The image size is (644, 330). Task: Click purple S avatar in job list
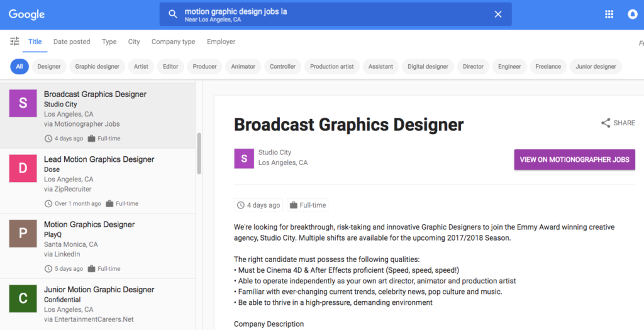pos(23,103)
